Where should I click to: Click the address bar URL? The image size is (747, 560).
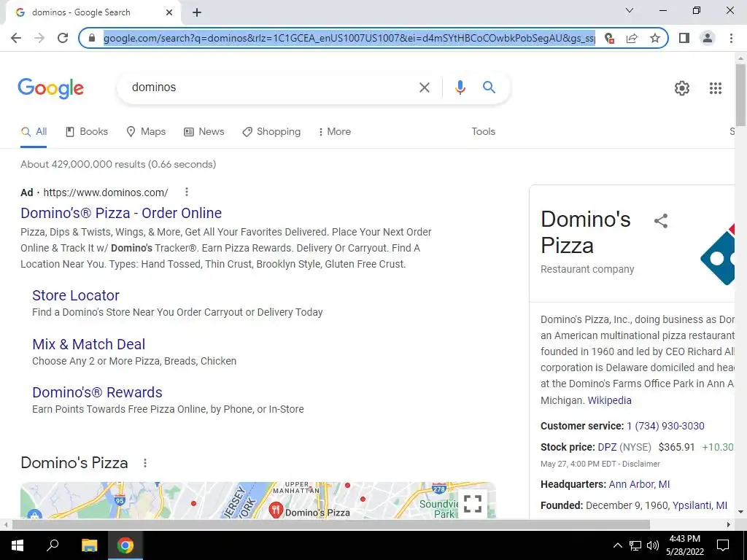tap(349, 38)
